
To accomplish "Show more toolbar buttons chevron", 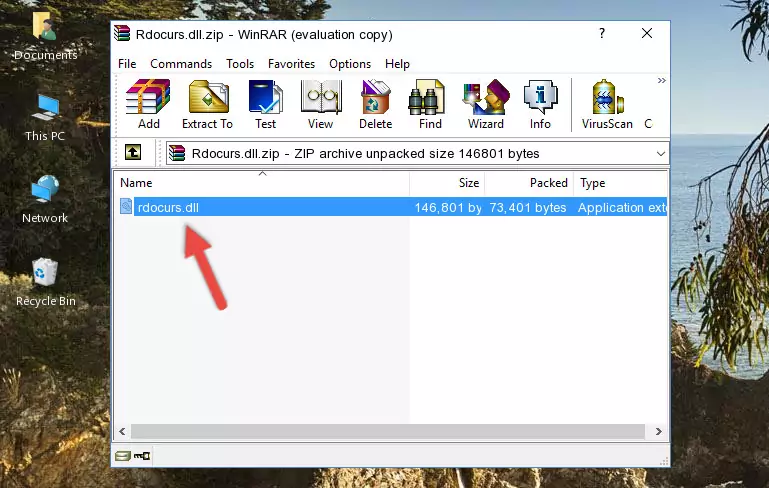I will click(662, 80).
